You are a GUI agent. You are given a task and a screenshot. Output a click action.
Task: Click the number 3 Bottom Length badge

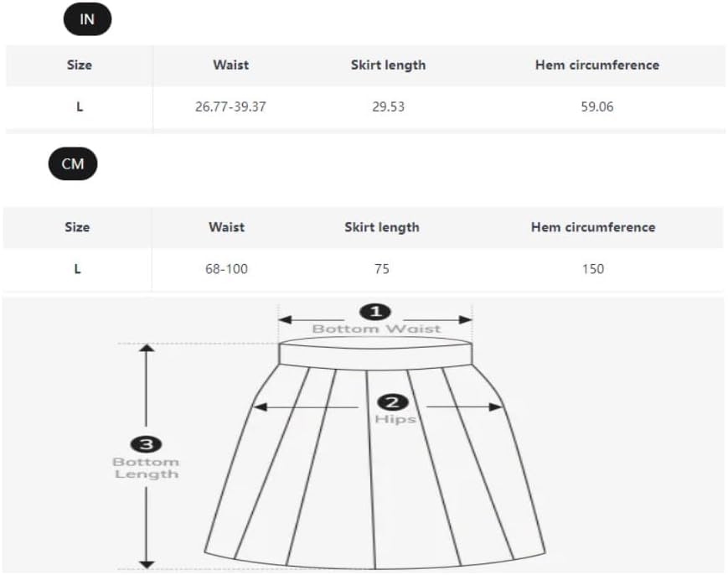click(145, 445)
